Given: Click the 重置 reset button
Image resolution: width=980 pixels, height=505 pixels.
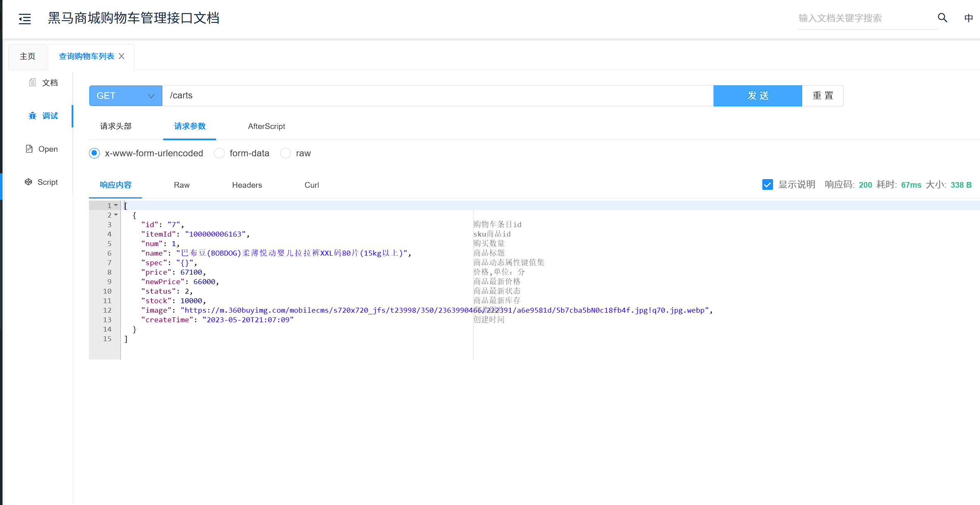Looking at the screenshot, I should [x=822, y=96].
